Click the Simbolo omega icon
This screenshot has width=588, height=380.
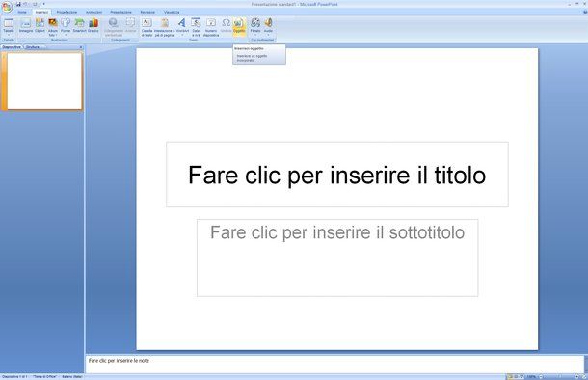(226, 23)
